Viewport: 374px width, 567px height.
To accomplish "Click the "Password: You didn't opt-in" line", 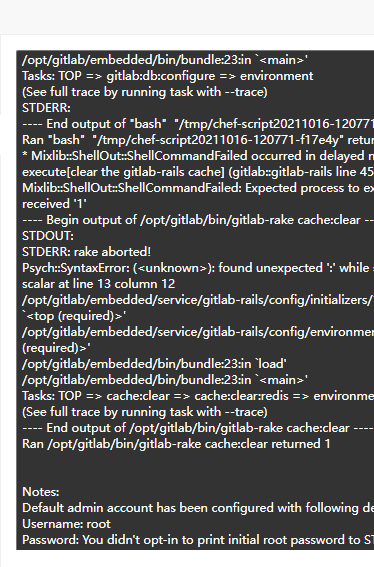I will (x=198, y=540).
